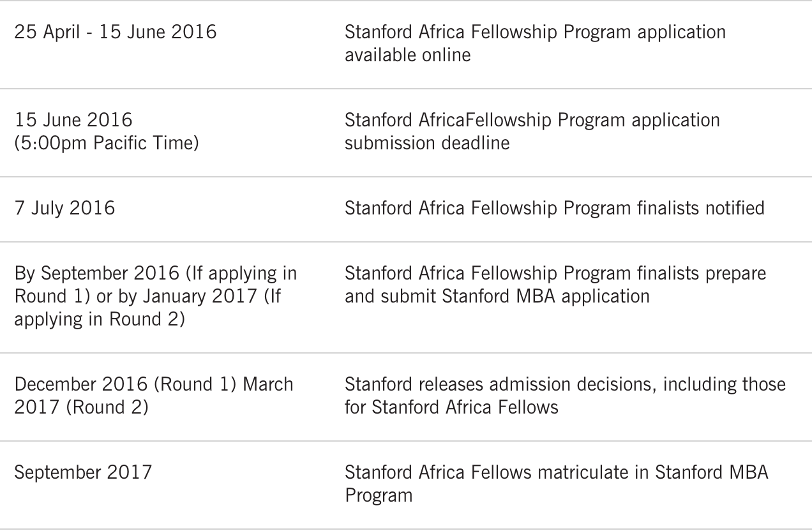Click the '(5:00pm Pacific Time)' text
812x531 pixels.
tap(107, 143)
